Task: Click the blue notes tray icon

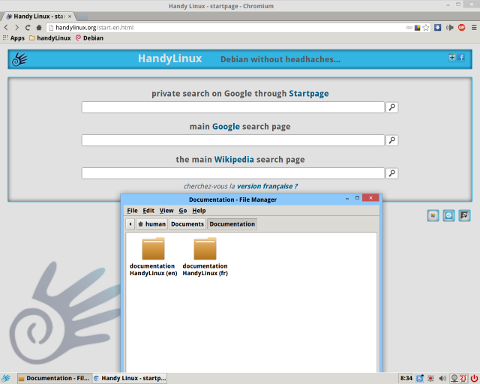Action: point(420,378)
